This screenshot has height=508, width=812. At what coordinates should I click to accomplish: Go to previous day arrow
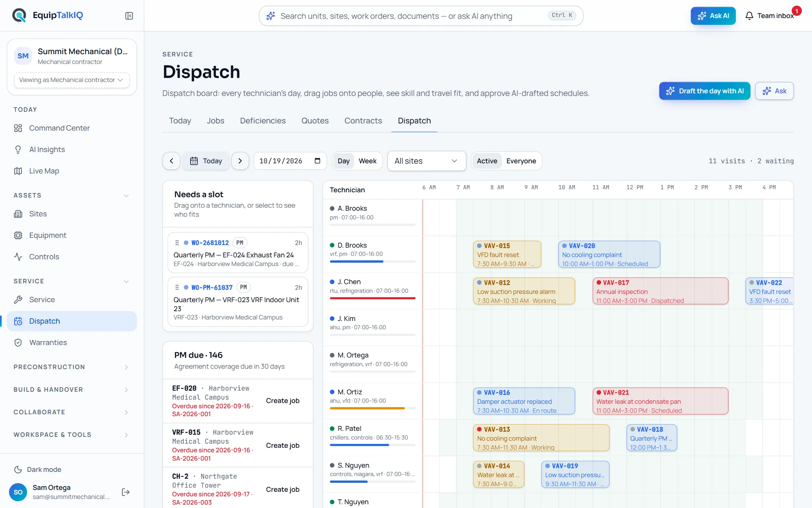click(x=171, y=161)
